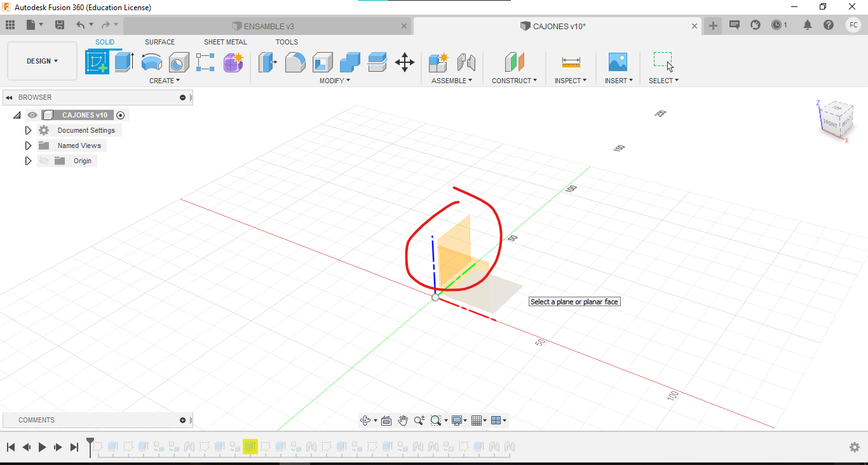This screenshot has width=868, height=465.
Task: Select the Extrude tool
Action: [x=124, y=62]
